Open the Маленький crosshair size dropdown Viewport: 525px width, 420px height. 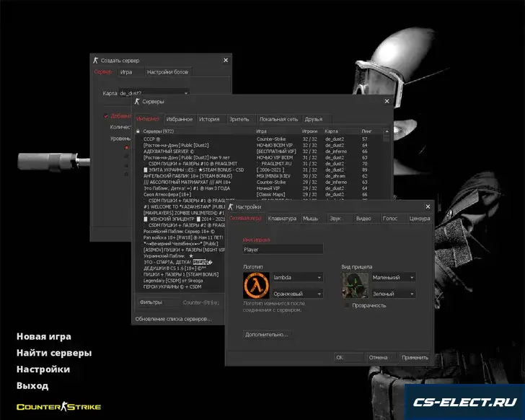click(394, 277)
